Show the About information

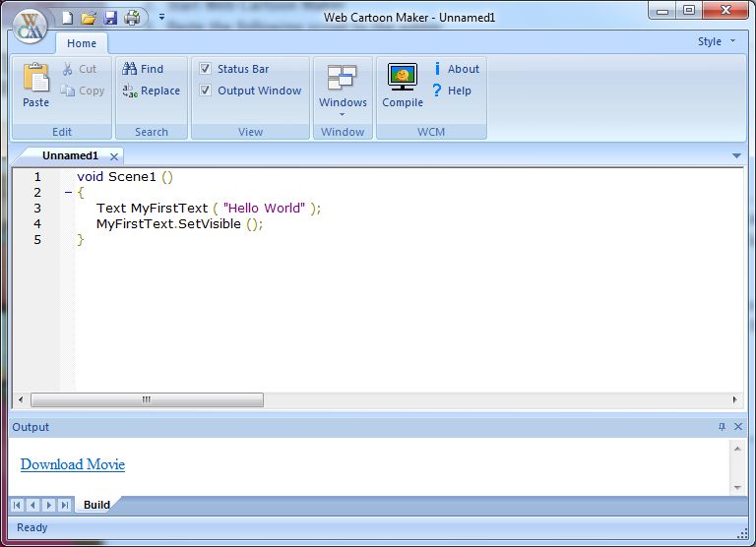click(456, 69)
